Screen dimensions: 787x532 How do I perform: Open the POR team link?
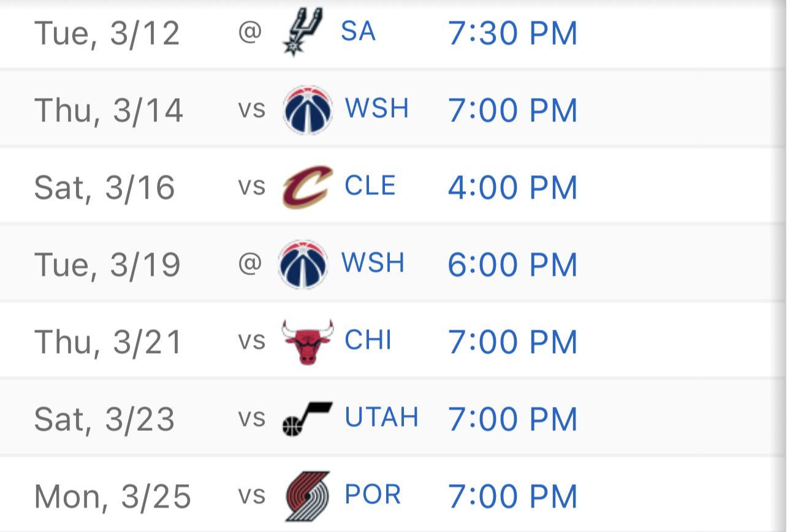[373, 495]
